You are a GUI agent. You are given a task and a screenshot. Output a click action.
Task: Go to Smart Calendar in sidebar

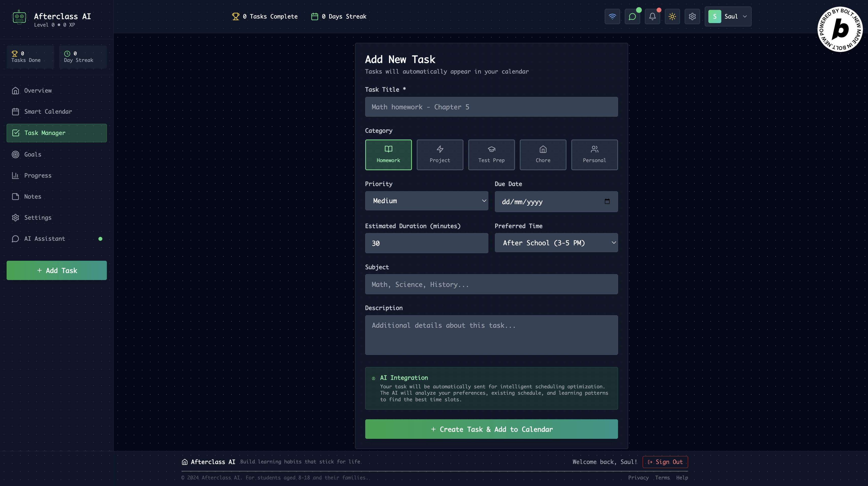pos(48,111)
